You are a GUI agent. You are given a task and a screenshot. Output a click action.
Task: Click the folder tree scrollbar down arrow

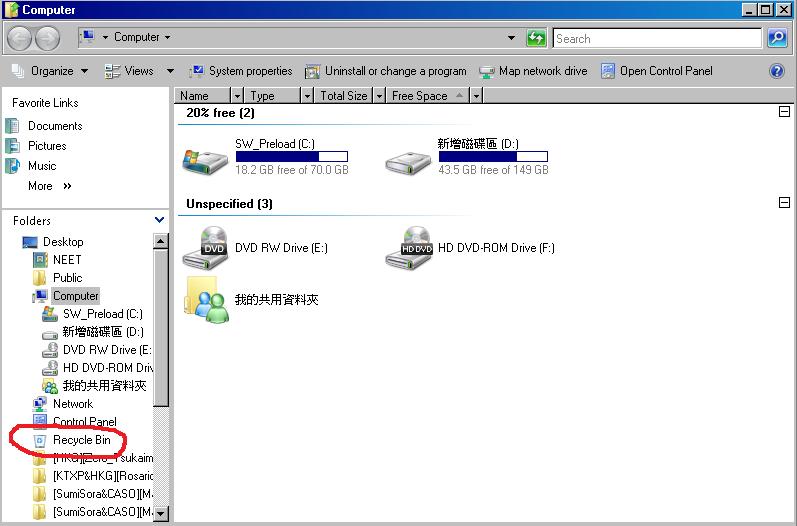click(161, 513)
